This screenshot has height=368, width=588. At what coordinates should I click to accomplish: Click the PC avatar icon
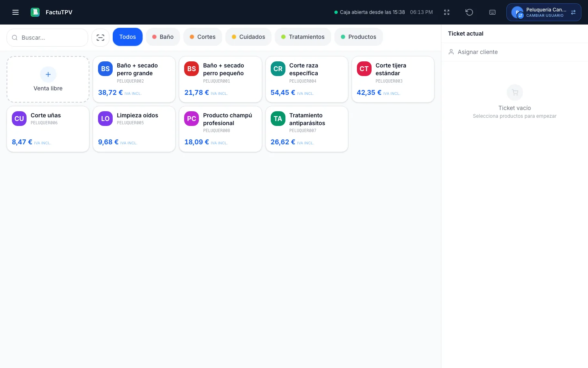coord(192,119)
